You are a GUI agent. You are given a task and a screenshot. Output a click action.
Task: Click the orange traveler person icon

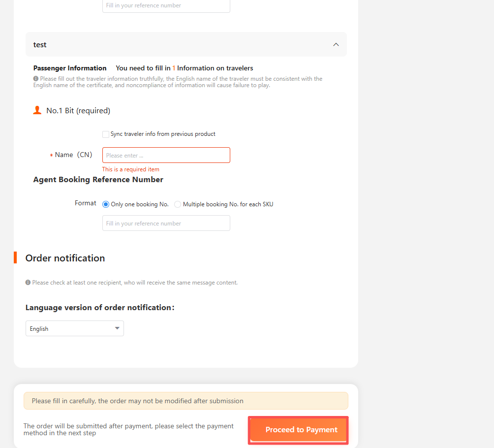click(x=37, y=110)
